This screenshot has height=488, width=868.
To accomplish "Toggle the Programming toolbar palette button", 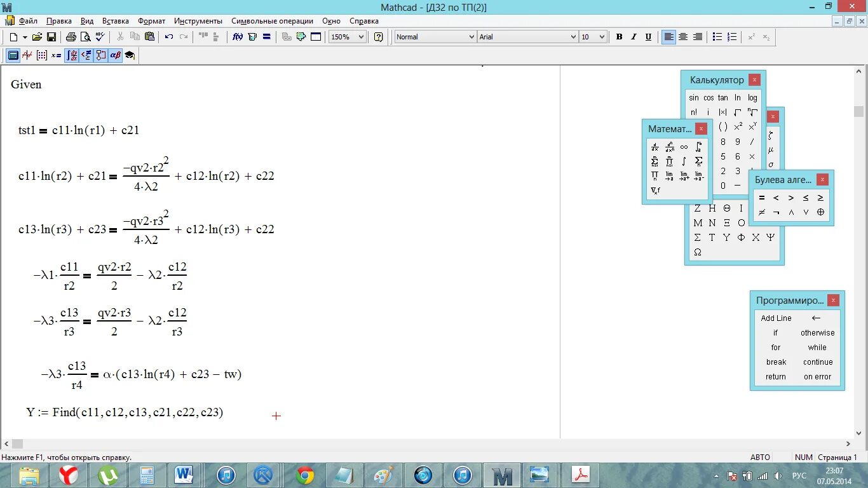I will point(100,55).
